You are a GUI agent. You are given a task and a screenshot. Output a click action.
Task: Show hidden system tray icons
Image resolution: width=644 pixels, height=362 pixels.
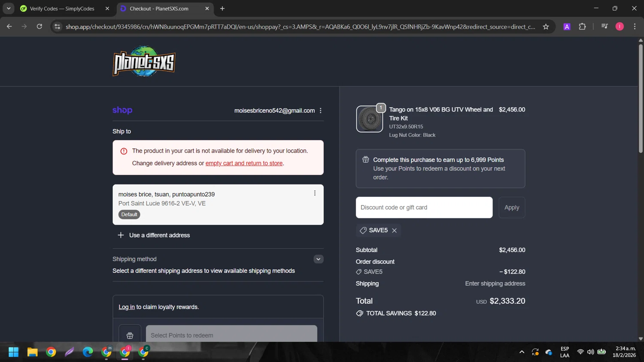522,352
